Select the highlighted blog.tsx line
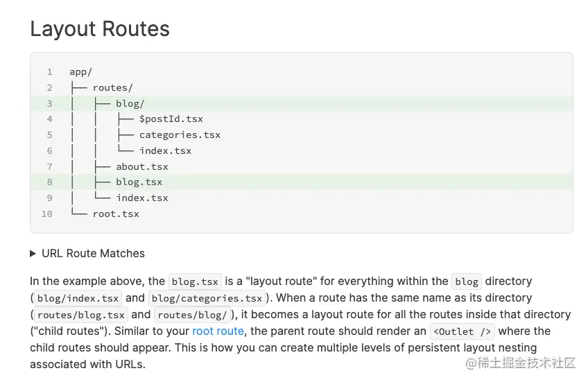This screenshot has width=588, height=382. 139,182
